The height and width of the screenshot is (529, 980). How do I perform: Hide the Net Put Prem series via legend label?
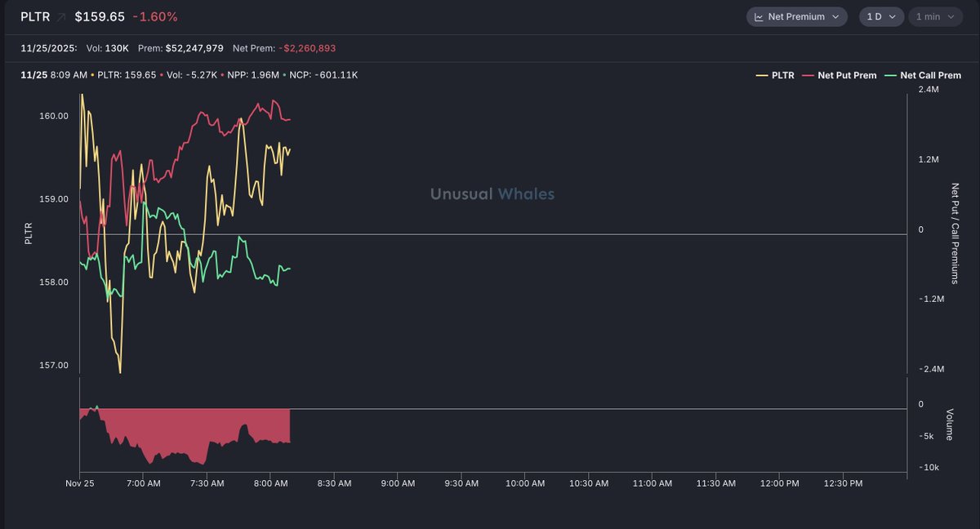coord(847,75)
